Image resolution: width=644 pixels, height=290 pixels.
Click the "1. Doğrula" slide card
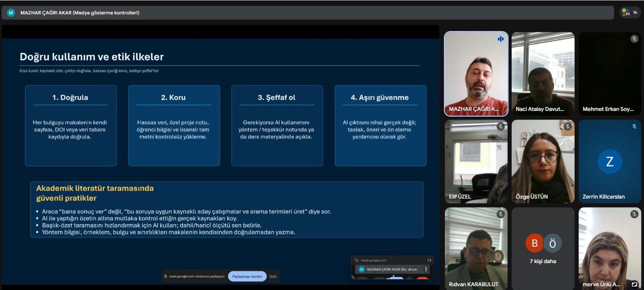(x=71, y=125)
